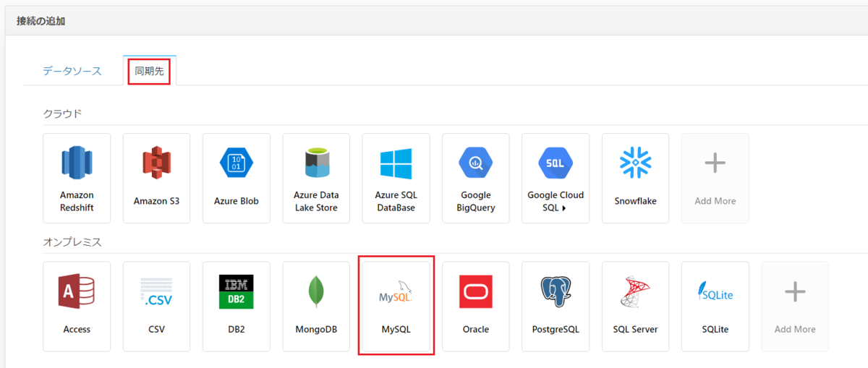
Task: Click the Access database tile
Action: [77, 307]
